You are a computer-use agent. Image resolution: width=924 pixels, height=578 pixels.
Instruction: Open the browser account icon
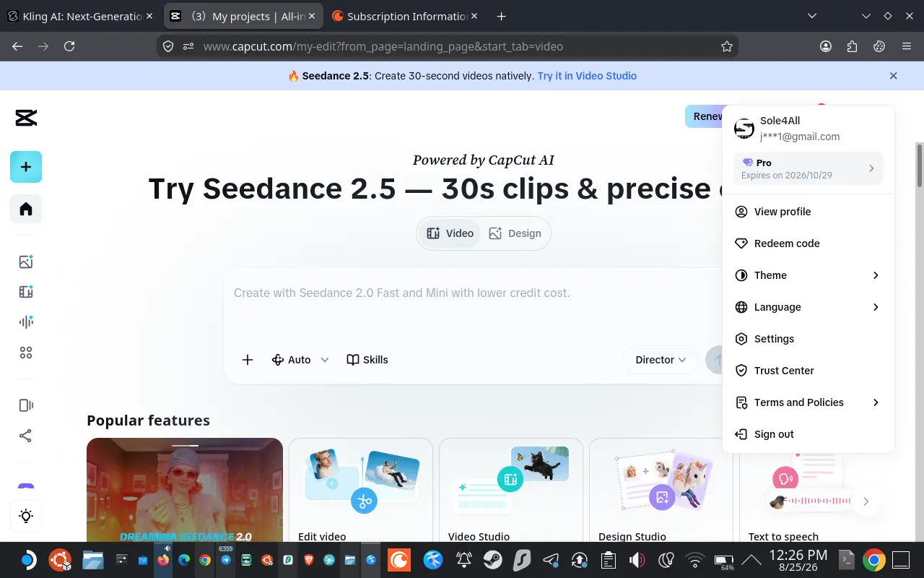tap(826, 46)
